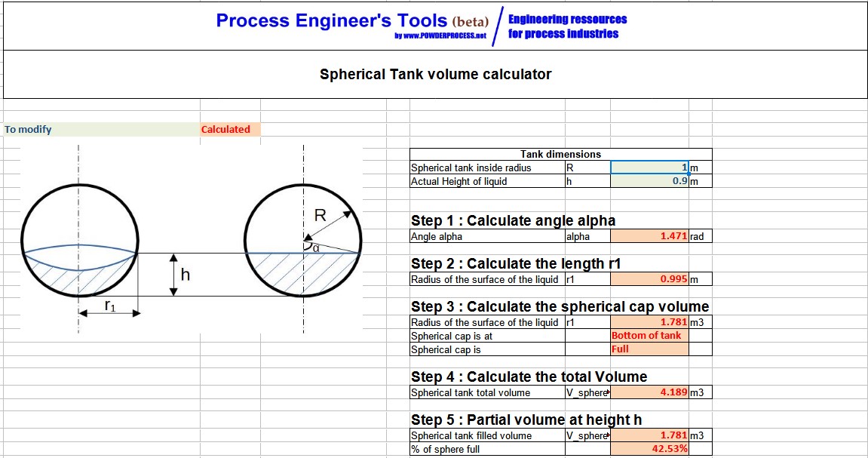This screenshot has height=458, width=868.
Task: Click the 'Spherical Tank volume calculator' title
Action: click(436, 74)
